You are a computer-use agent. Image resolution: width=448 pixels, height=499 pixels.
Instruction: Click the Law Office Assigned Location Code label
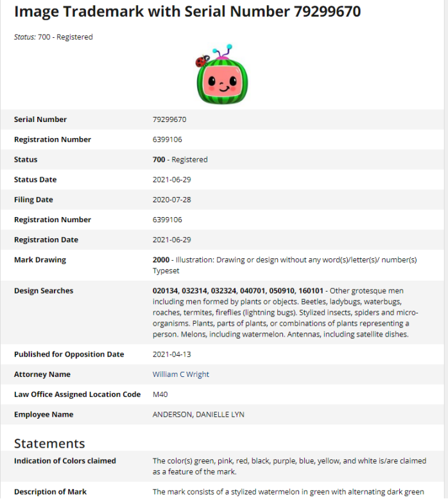[x=77, y=394]
